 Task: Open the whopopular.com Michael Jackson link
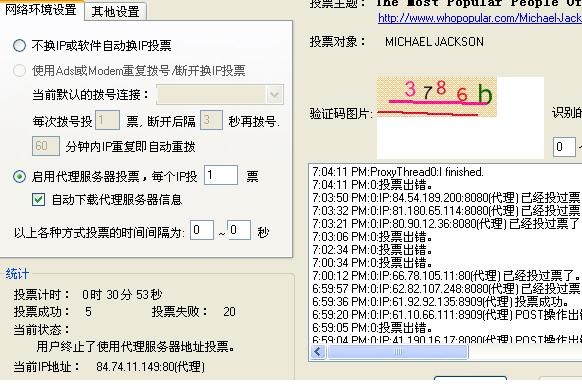480,17
